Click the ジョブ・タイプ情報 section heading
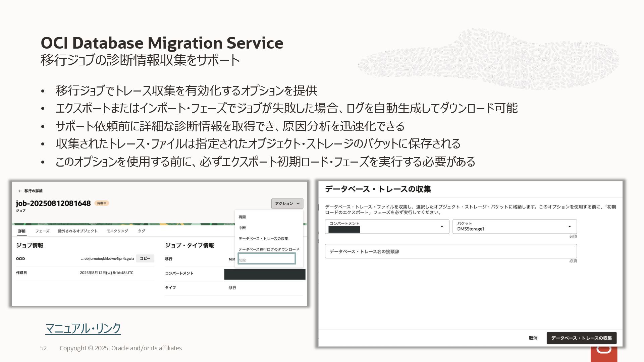 [x=190, y=245]
